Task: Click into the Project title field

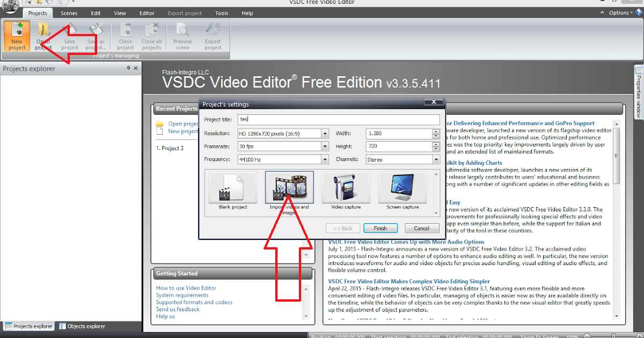Action: tap(338, 120)
